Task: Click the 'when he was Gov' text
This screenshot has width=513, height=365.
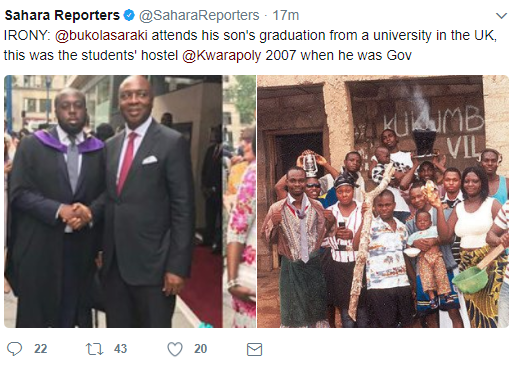Action: click(x=356, y=55)
